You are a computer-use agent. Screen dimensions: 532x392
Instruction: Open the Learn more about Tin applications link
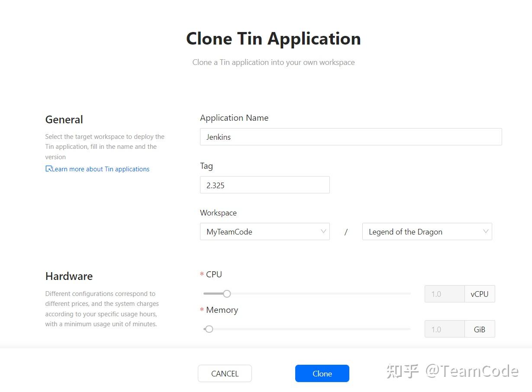tap(97, 169)
